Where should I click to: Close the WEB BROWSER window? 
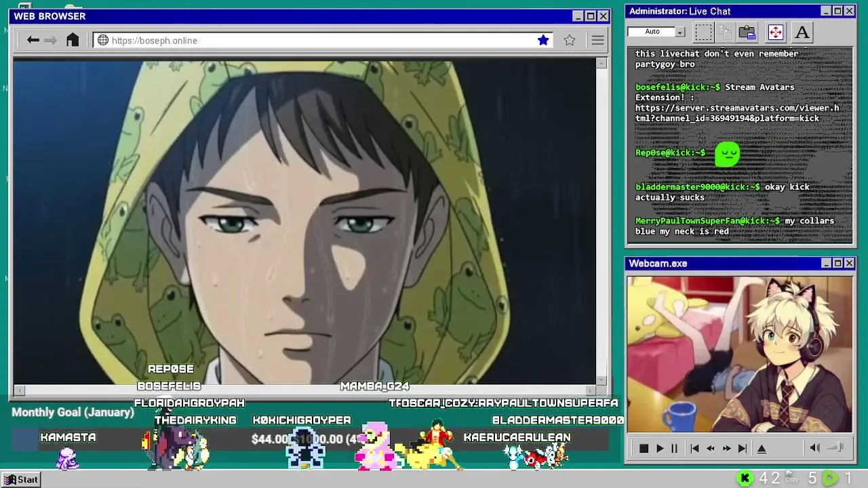tap(603, 16)
